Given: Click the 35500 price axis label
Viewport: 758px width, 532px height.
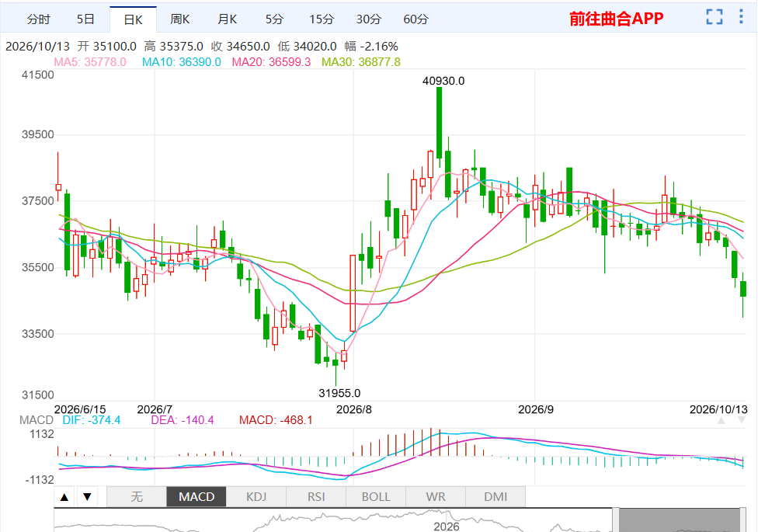Looking at the screenshot, I should [x=38, y=267].
